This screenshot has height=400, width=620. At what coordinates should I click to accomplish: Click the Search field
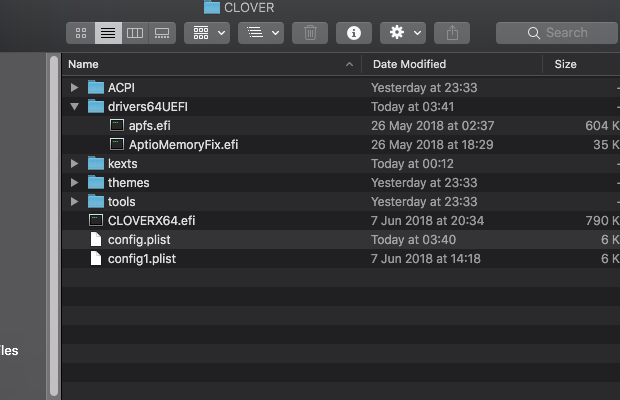[x=558, y=33]
